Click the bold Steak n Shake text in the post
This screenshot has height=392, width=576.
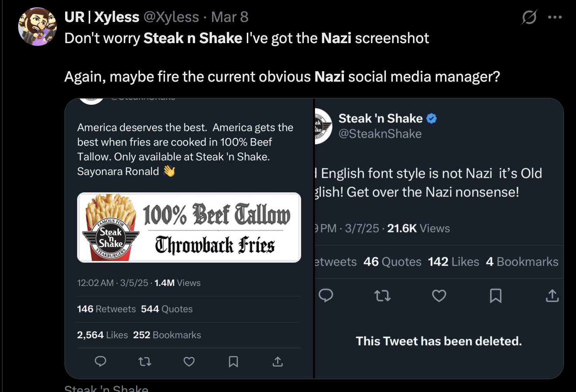point(193,38)
